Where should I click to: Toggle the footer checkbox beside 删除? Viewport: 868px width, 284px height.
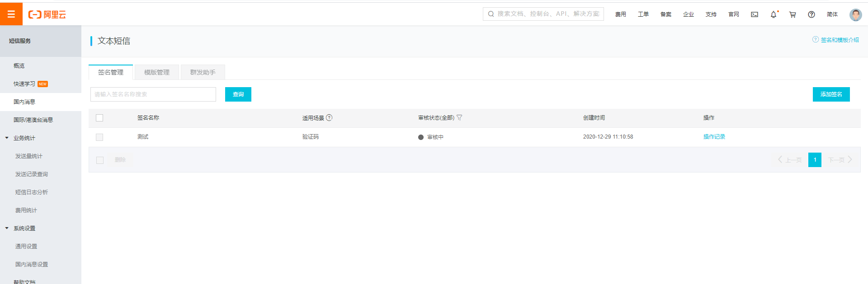coord(100,160)
